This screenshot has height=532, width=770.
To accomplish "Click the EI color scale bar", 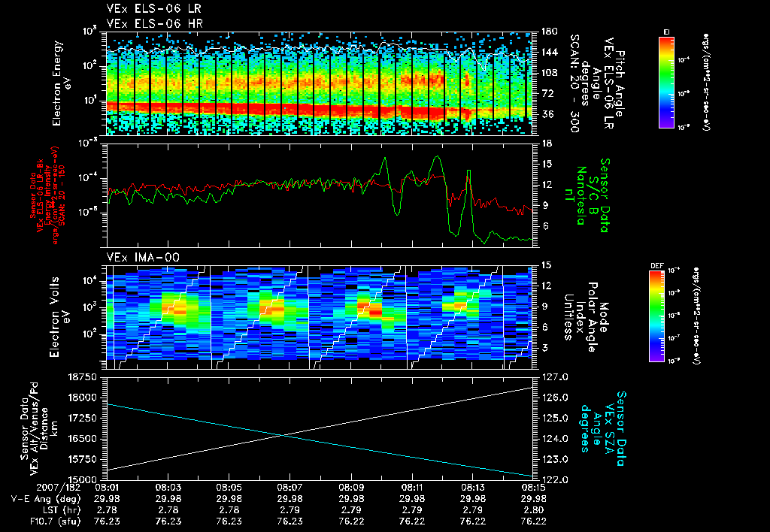I will click(x=666, y=83).
